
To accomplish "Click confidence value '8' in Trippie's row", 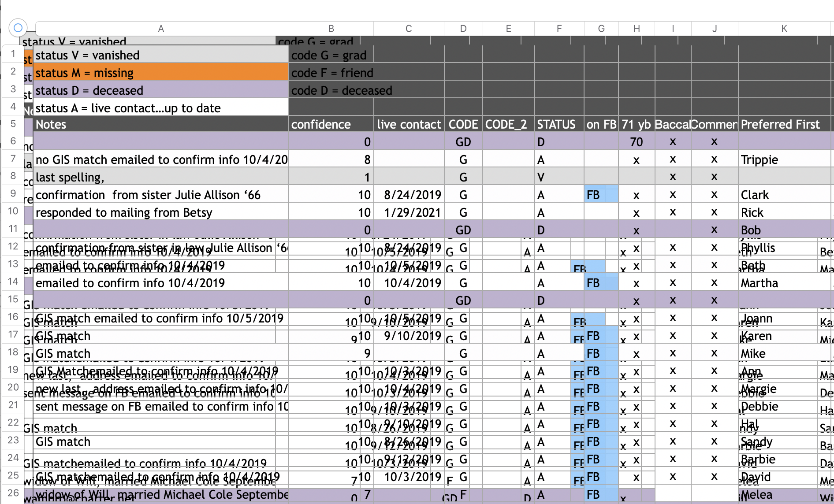I will click(331, 159).
